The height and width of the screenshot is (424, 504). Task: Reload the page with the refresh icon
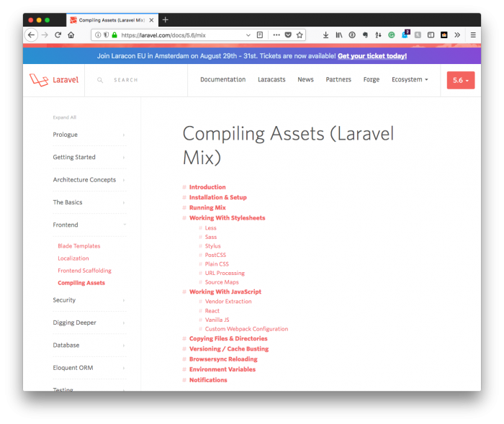[x=58, y=35]
